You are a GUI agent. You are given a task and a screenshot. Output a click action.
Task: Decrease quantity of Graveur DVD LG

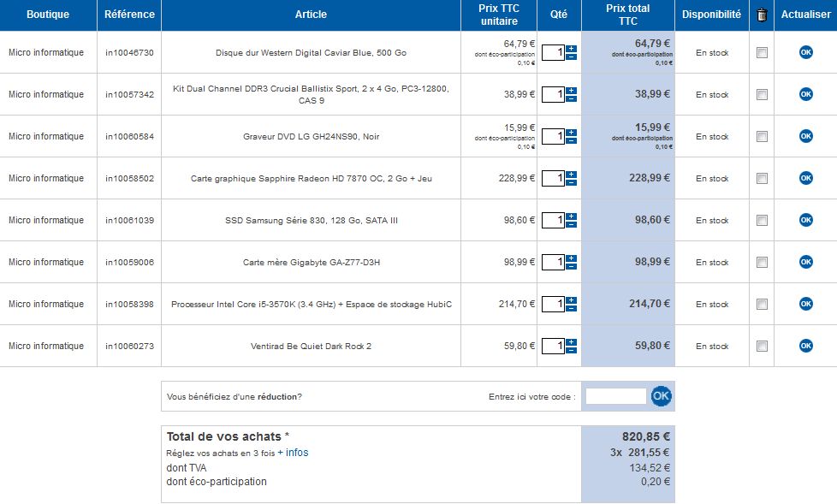[x=571, y=139]
